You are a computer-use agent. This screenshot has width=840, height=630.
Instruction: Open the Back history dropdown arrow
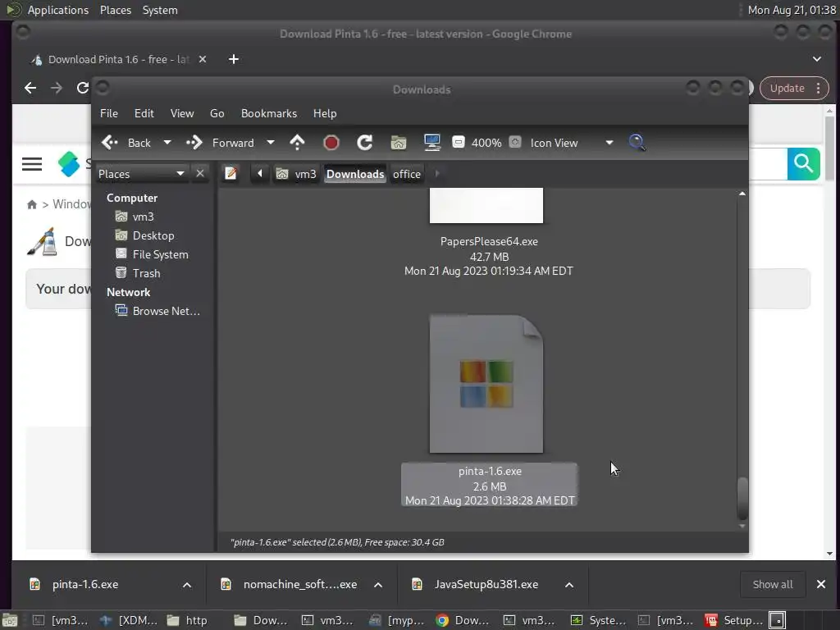pos(167,143)
